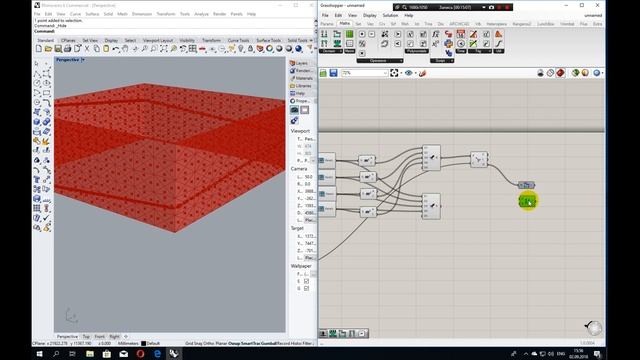The image size is (640, 360).
Task: Click the Default layer color swatch in status bar
Action: point(143,343)
